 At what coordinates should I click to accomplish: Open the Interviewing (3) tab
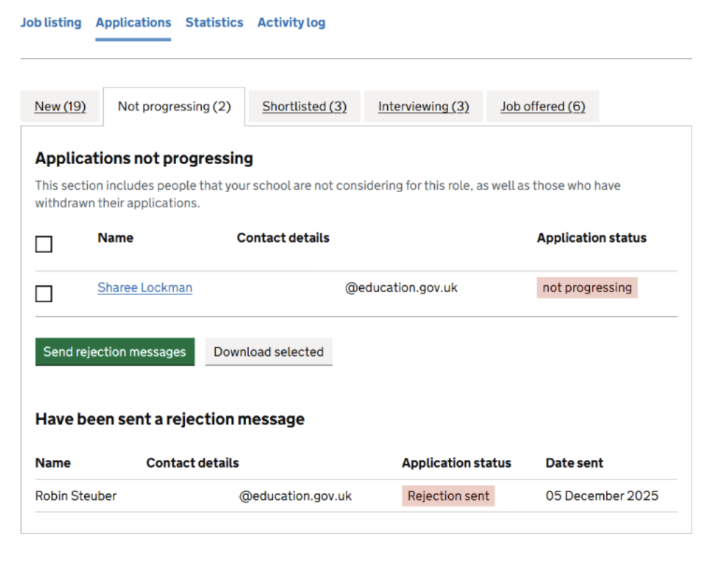423,107
